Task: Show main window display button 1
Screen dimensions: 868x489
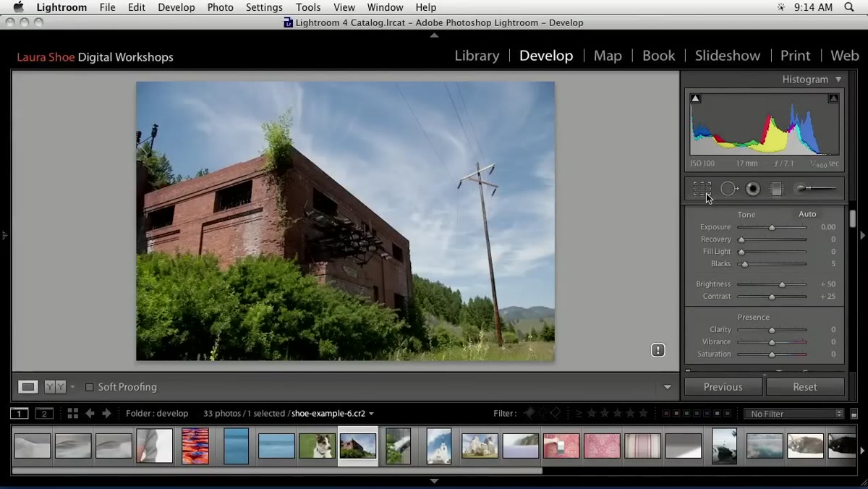Action: click(x=20, y=414)
